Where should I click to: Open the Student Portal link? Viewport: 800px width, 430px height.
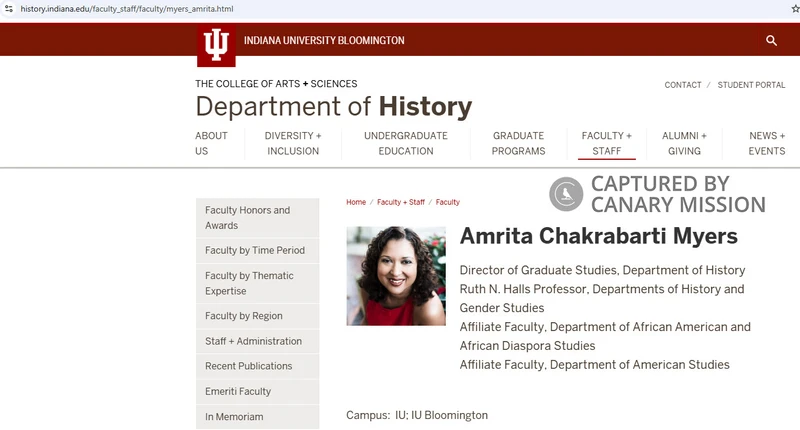(751, 85)
